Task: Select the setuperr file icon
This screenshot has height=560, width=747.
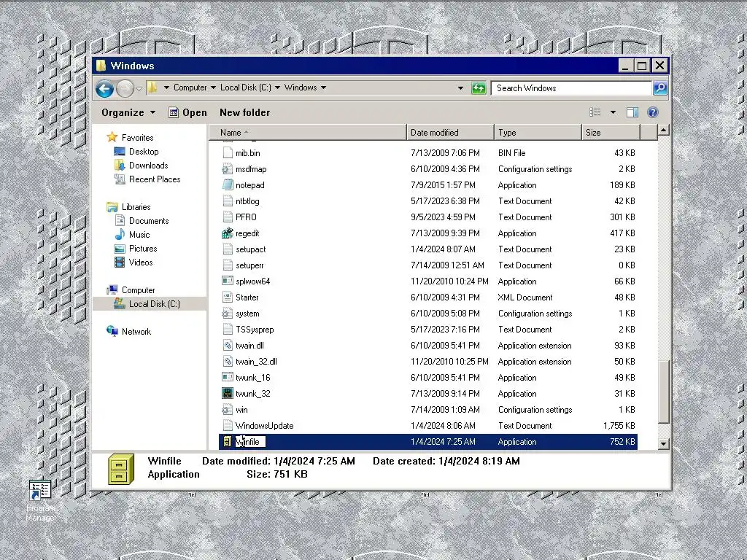Action: coord(228,265)
